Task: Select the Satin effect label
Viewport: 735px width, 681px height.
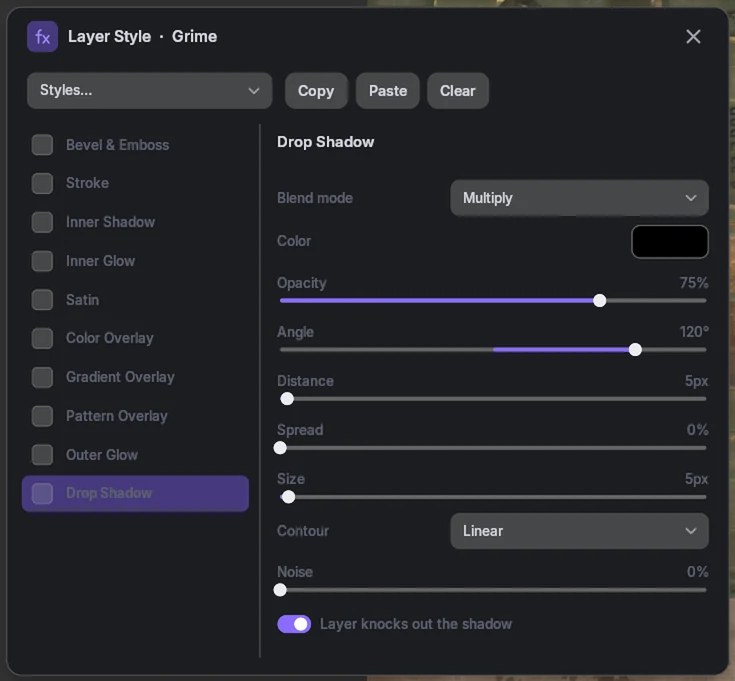Action: point(82,300)
